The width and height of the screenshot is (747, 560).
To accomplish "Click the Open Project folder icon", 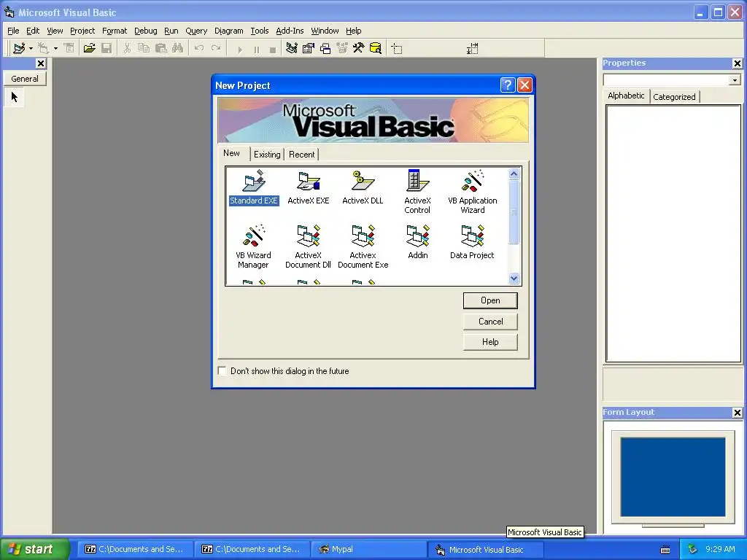I will point(89,48).
